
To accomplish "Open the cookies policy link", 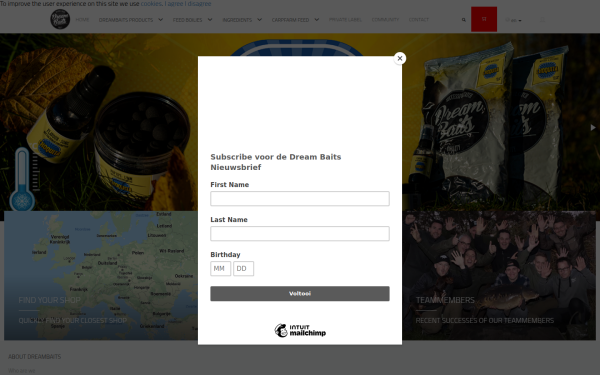I will click(151, 3).
